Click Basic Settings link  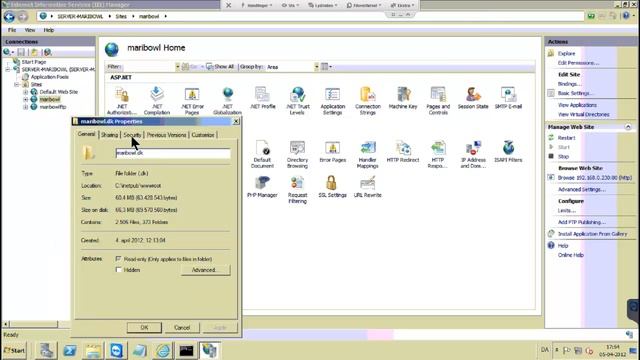[576, 93]
